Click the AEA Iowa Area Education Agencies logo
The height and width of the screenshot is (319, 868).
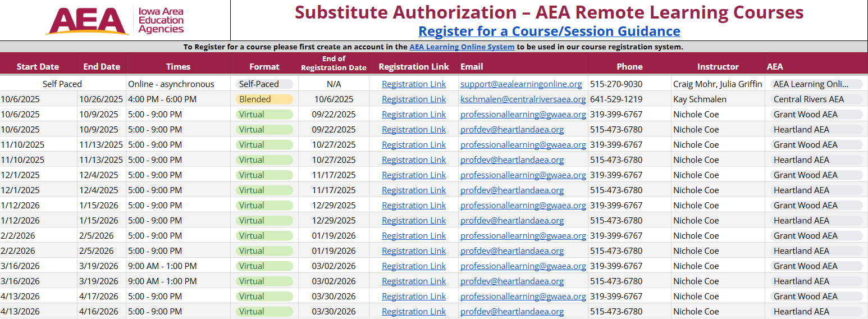pyautogui.click(x=115, y=21)
